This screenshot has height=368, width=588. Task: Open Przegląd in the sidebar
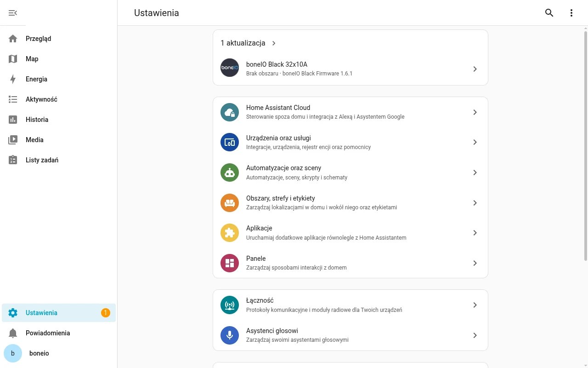tap(59, 39)
